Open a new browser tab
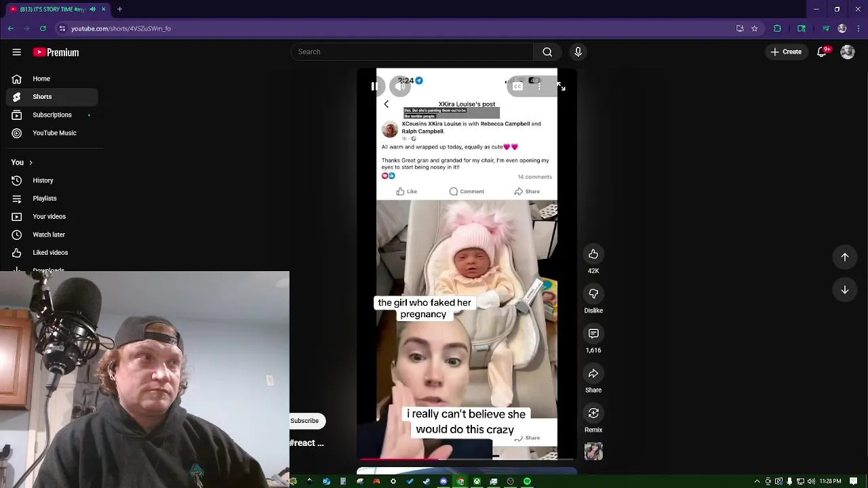Viewport: 868px width, 488px height. [119, 9]
